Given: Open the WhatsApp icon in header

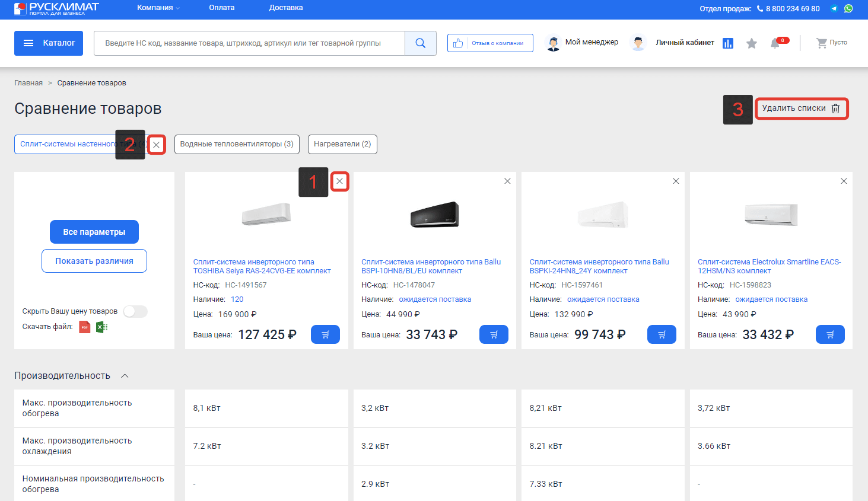Looking at the screenshot, I should click(848, 8).
